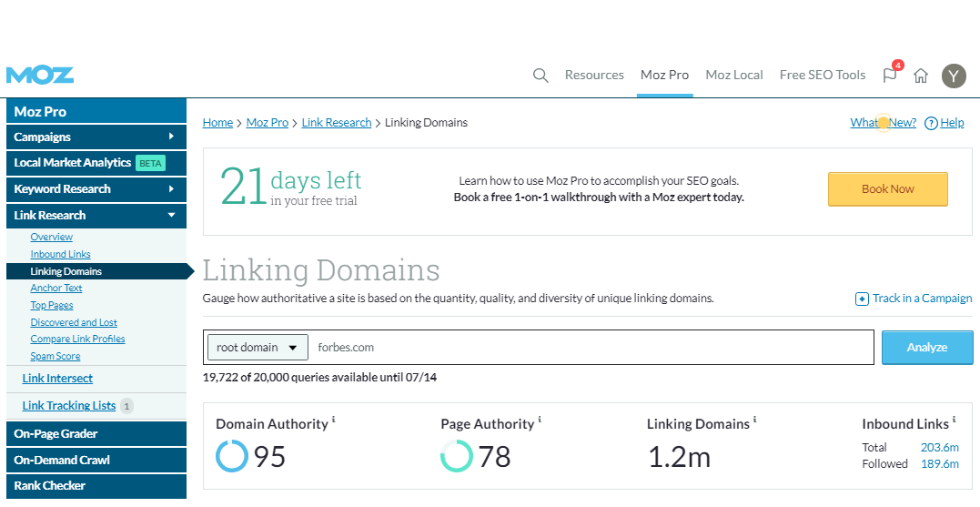Open the Moz Local nav item

pos(734,75)
